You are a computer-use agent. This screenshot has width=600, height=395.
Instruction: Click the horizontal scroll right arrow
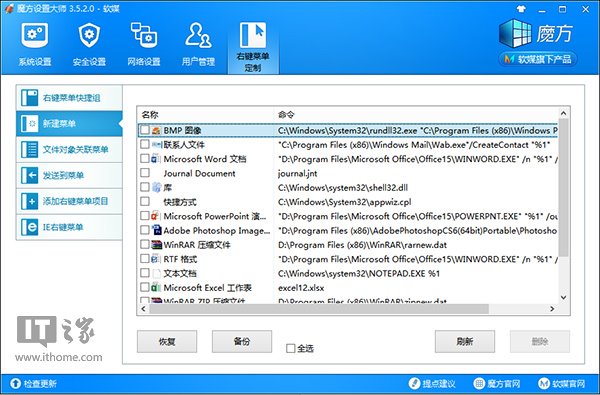(552, 308)
